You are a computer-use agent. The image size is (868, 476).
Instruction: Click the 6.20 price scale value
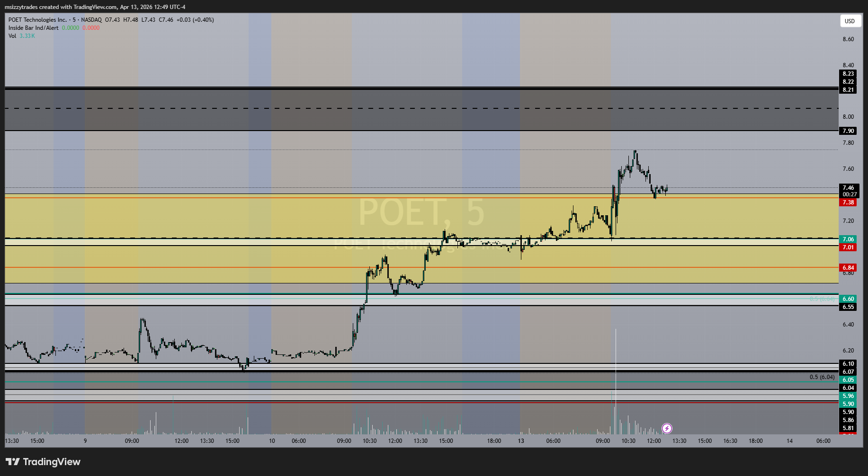[x=848, y=351]
